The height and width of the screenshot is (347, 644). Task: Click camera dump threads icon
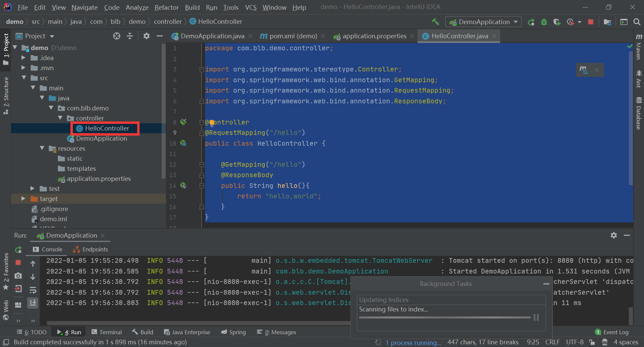point(18,276)
